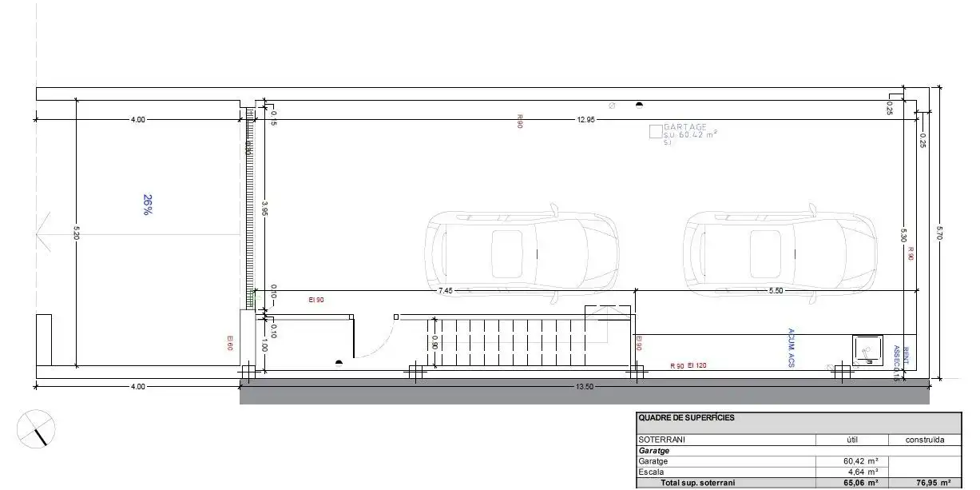Click the Escala row label
Viewport: 980px width, 490px height.
(x=649, y=472)
